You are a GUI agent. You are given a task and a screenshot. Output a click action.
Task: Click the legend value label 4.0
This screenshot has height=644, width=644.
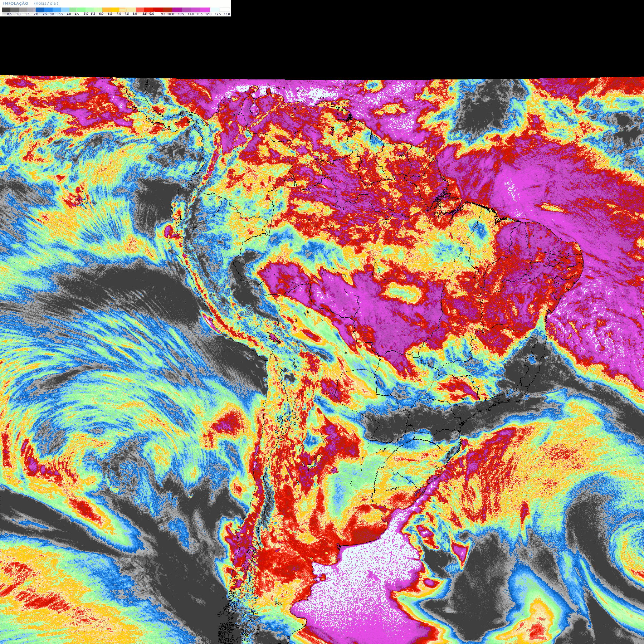point(69,14)
